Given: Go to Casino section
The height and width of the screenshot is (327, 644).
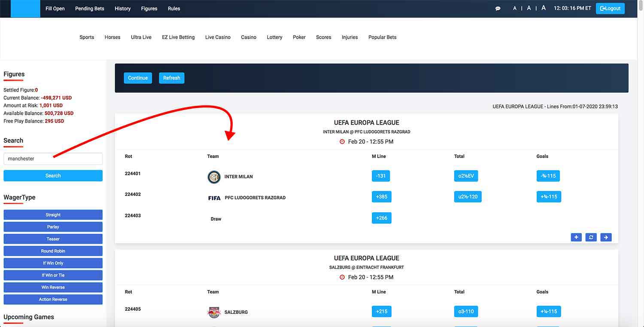Looking at the screenshot, I should tap(249, 37).
